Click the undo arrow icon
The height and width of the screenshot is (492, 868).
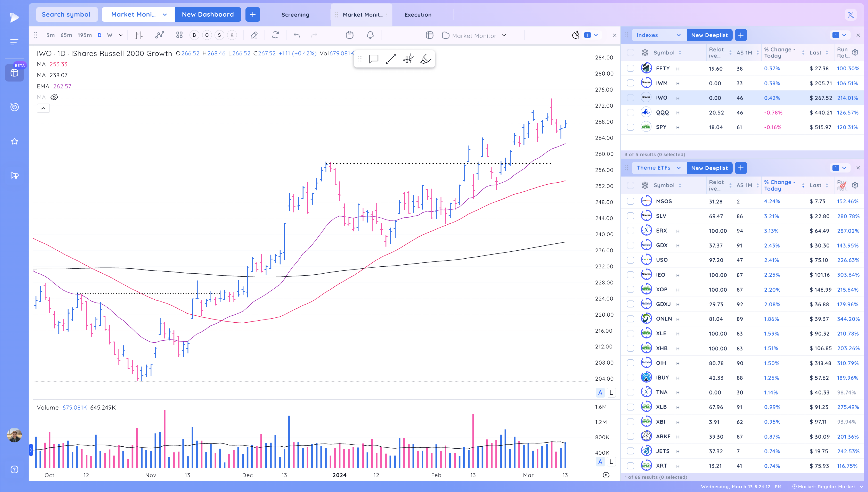pyautogui.click(x=297, y=35)
